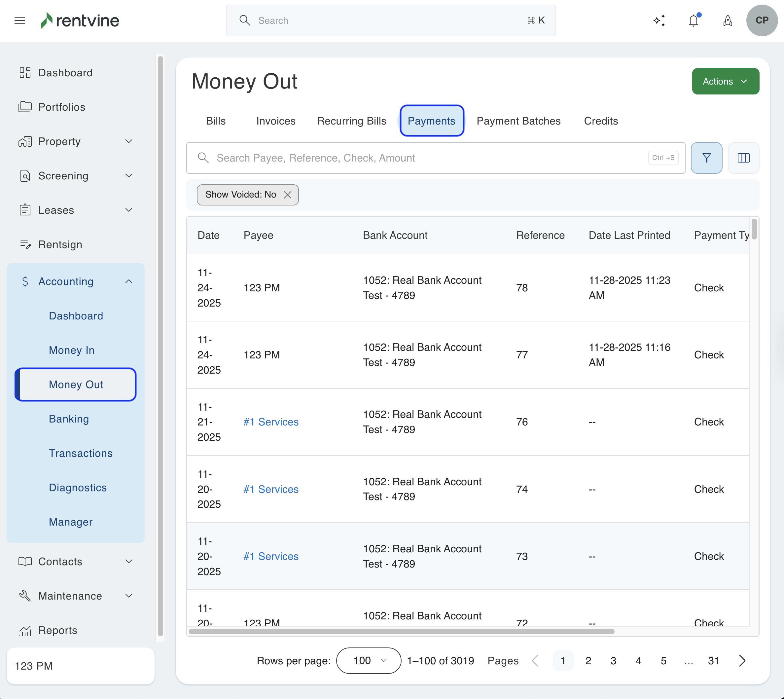Open the hamburger menu icon
The width and height of the screenshot is (784, 699).
click(x=19, y=20)
